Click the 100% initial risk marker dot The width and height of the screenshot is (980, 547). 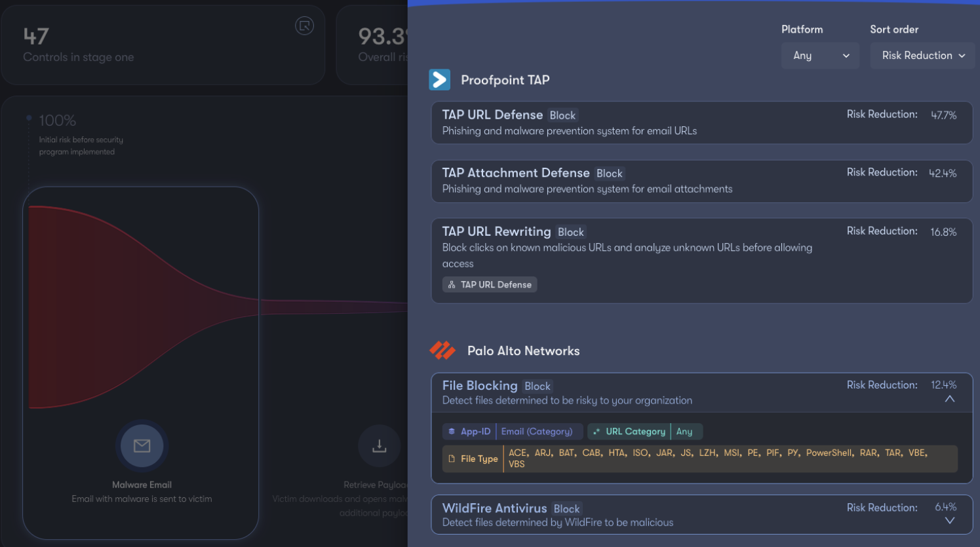29,119
